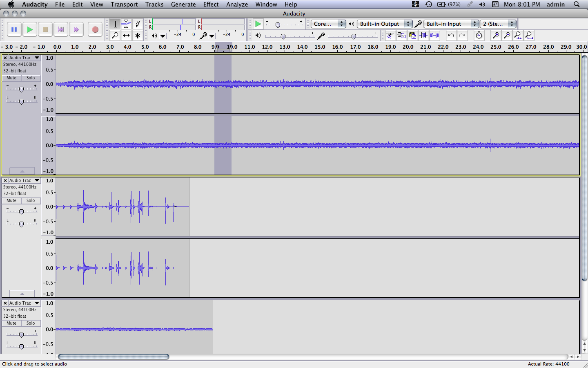
Task: Fit selection in window zoom icon
Action: (518, 36)
